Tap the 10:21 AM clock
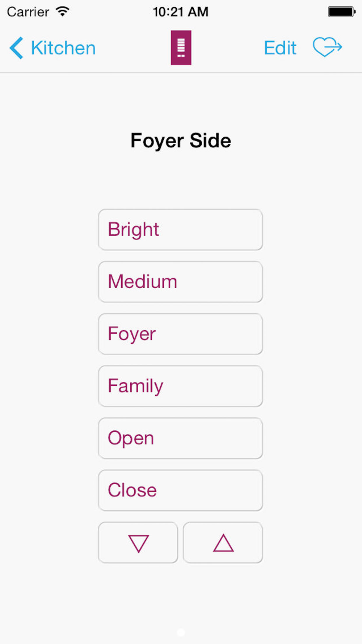 coord(181,12)
